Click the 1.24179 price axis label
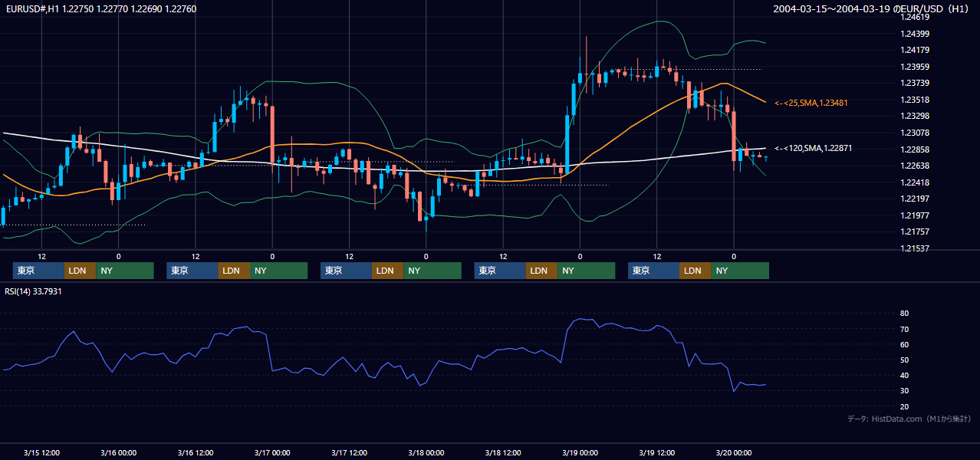 tap(916, 51)
